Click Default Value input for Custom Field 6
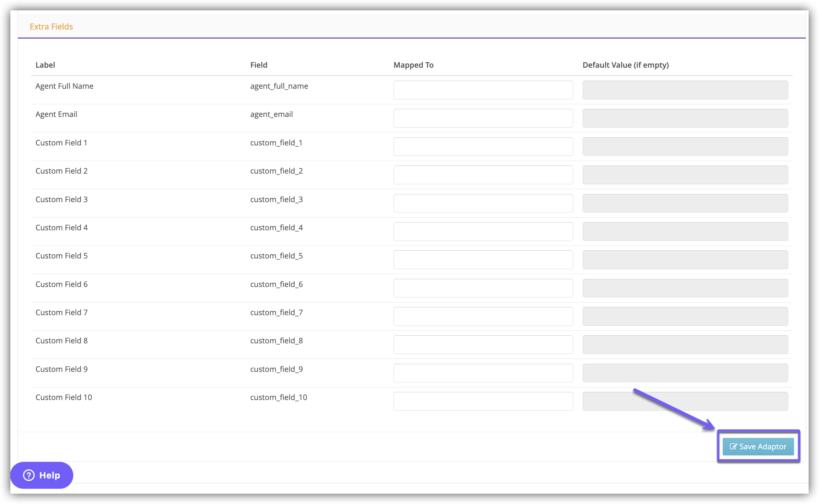This screenshot has height=504, width=819. click(x=685, y=288)
